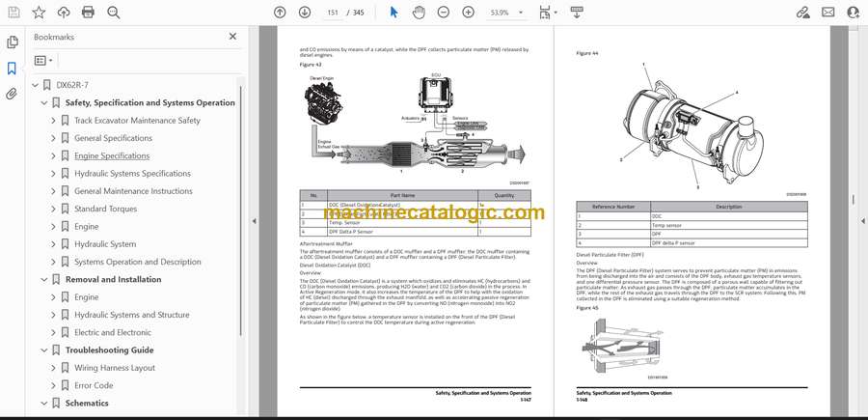Open the Error Code bookmark
Screen dimensions: 868x420
tap(94, 385)
